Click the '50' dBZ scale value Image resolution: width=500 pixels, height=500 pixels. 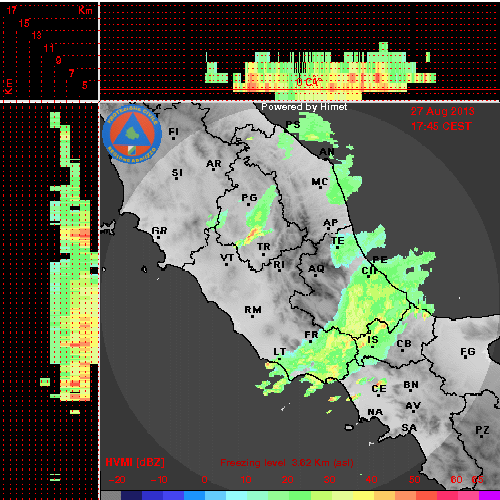point(414,480)
